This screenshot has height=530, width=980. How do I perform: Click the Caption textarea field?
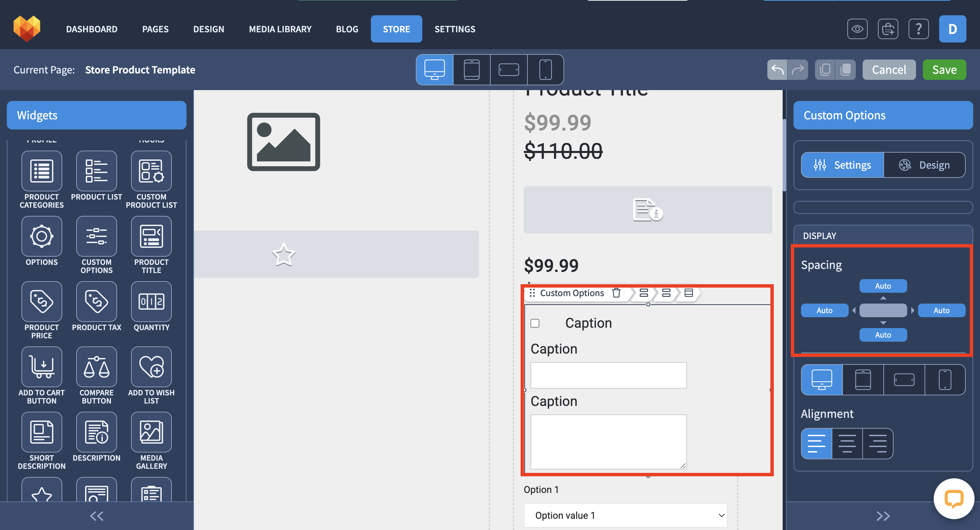pyautogui.click(x=608, y=442)
